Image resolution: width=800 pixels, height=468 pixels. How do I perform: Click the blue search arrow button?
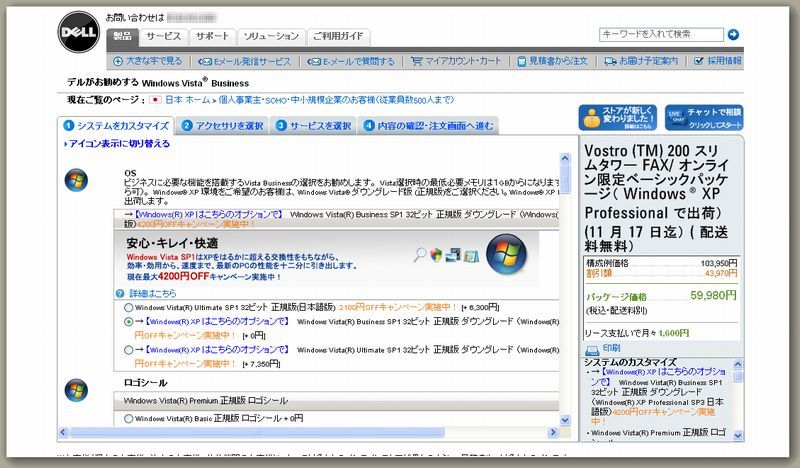point(733,35)
